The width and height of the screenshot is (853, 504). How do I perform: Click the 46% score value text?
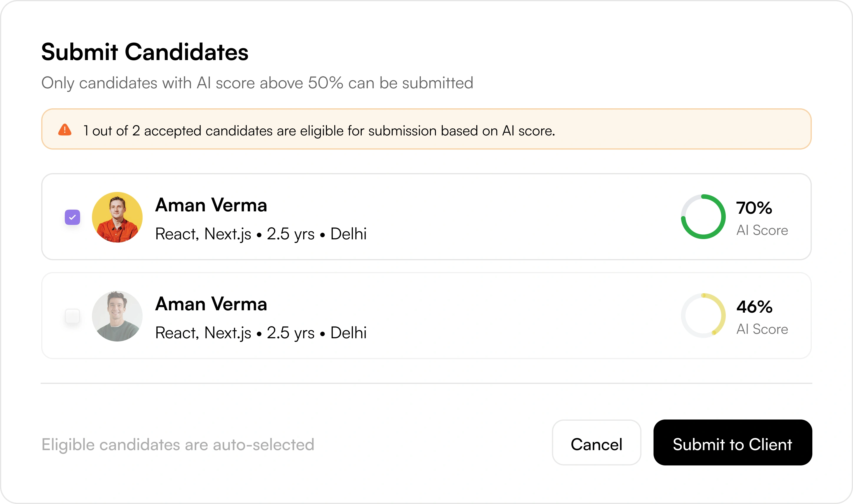tap(754, 307)
